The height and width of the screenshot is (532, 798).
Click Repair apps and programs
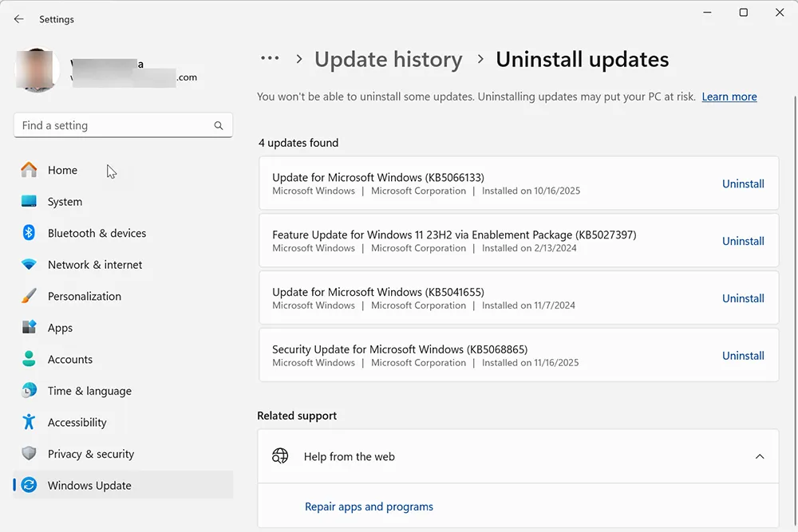tap(369, 506)
